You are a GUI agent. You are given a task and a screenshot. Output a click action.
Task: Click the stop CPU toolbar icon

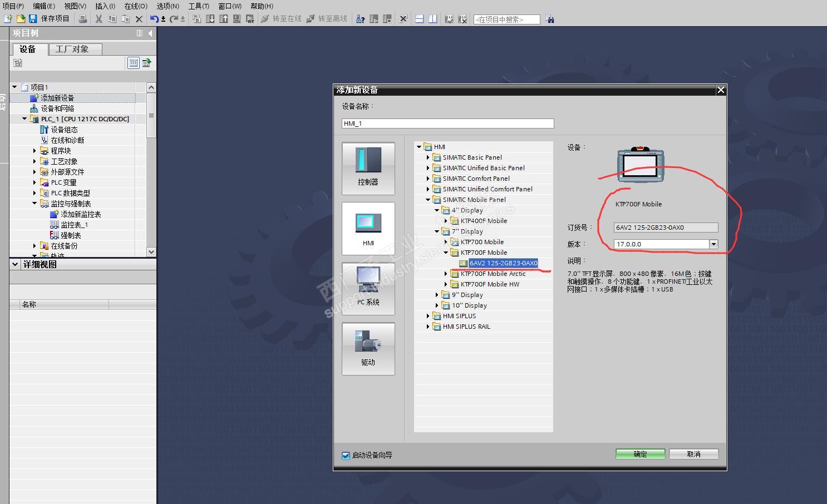[x=387, y=19]
